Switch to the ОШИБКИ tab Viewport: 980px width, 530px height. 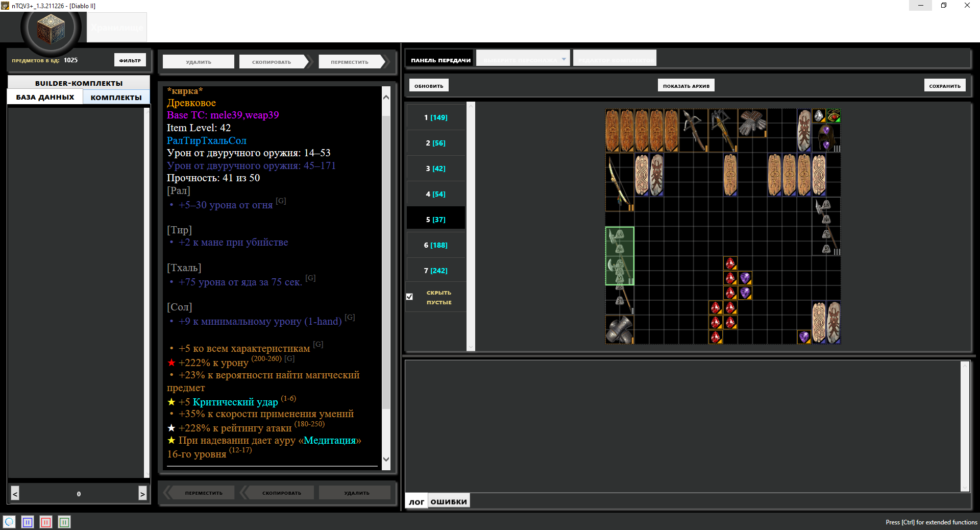click(x=449, y=501)
